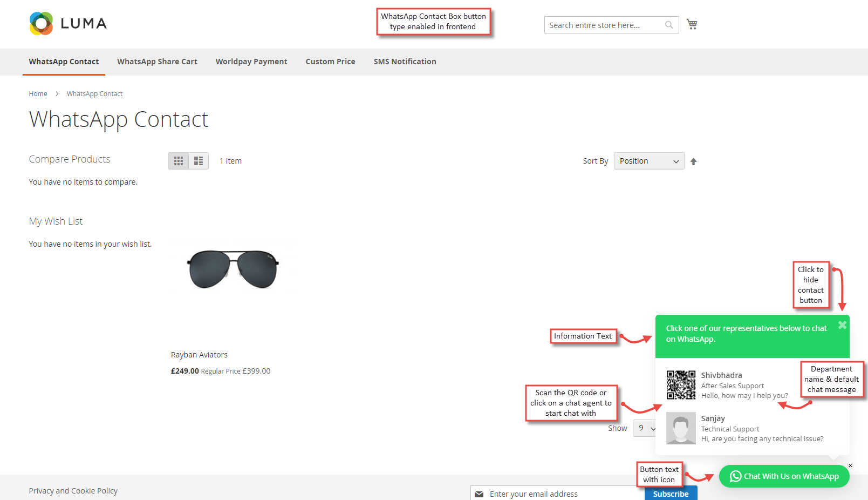This screenshot has width=868, height=500.
Task: Click 'You have no items to compare' text
Action: pyautogui.click(x=83, y=182)
